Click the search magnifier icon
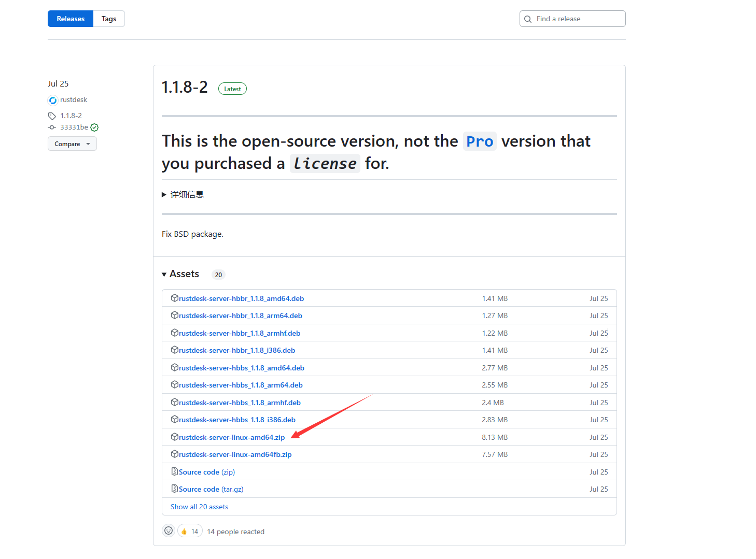The height and width of the screenshot is (559, 756). click(x=528, y=19)
